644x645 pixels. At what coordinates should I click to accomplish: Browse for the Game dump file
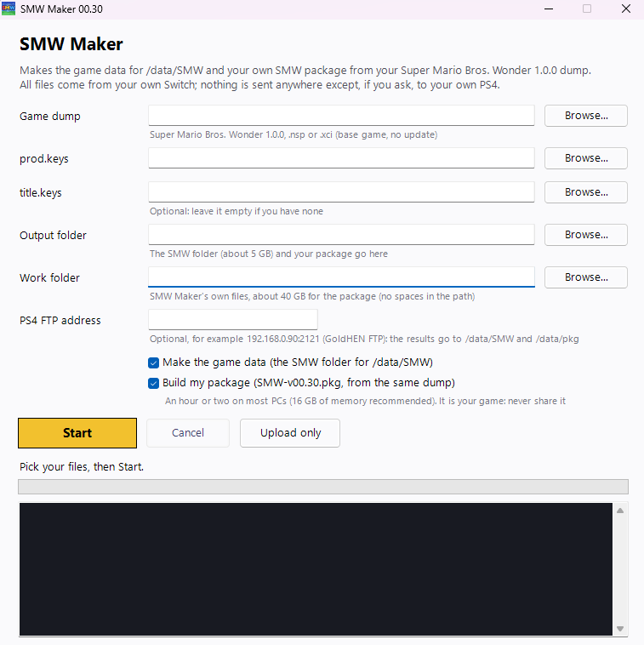pos(586,116)
